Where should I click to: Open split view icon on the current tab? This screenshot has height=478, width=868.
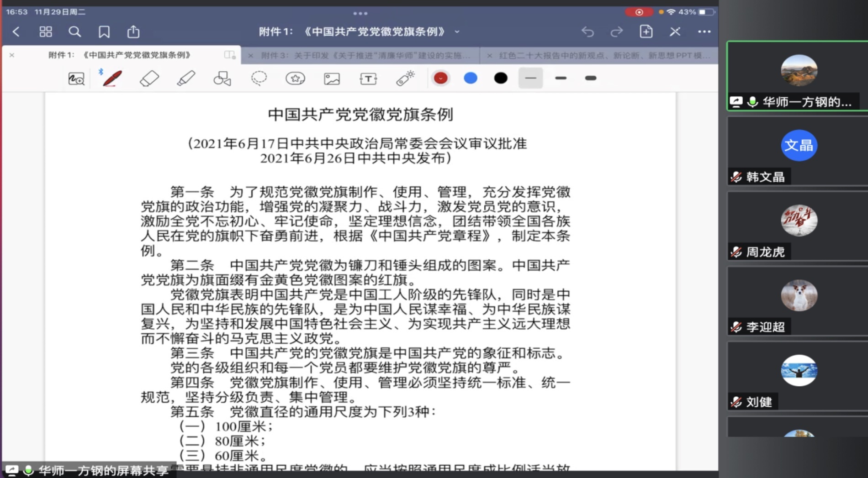click(230, 55)
